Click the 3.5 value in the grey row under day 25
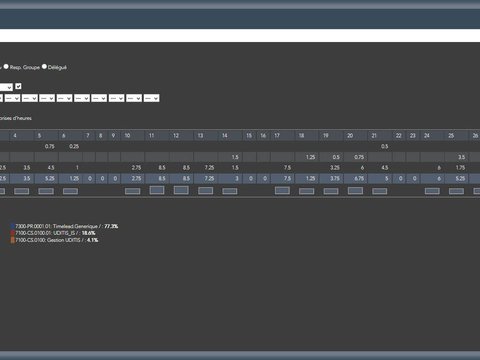 [461, 157]
